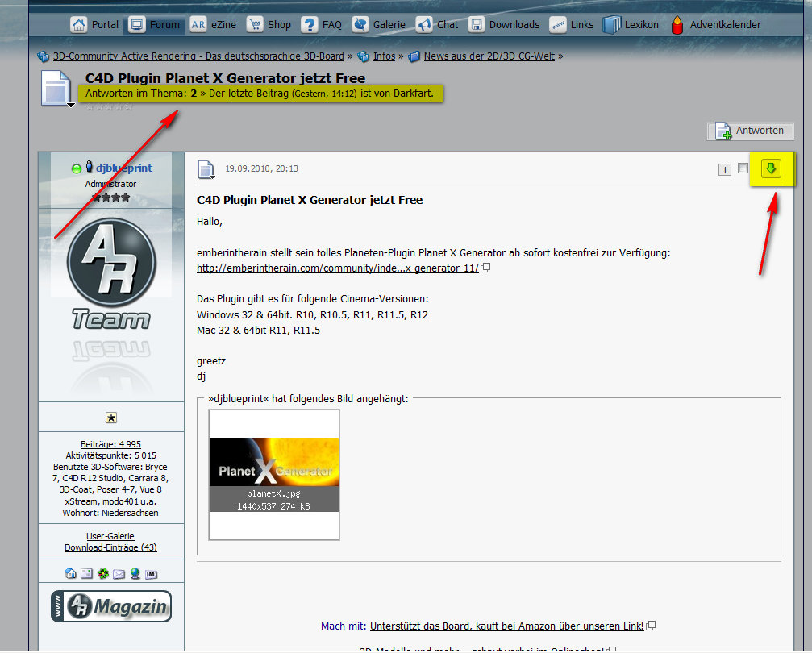812x653 pixels.
Task: Click the IM private message icon
Action: [x=152, y=574]
